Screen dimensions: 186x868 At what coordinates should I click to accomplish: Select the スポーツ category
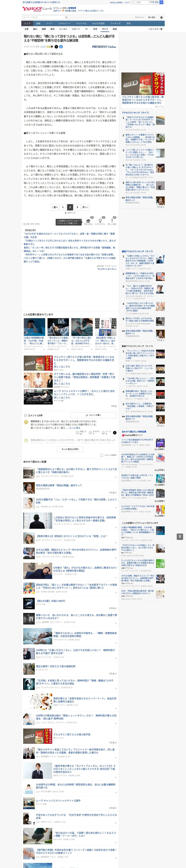point(76,29)
